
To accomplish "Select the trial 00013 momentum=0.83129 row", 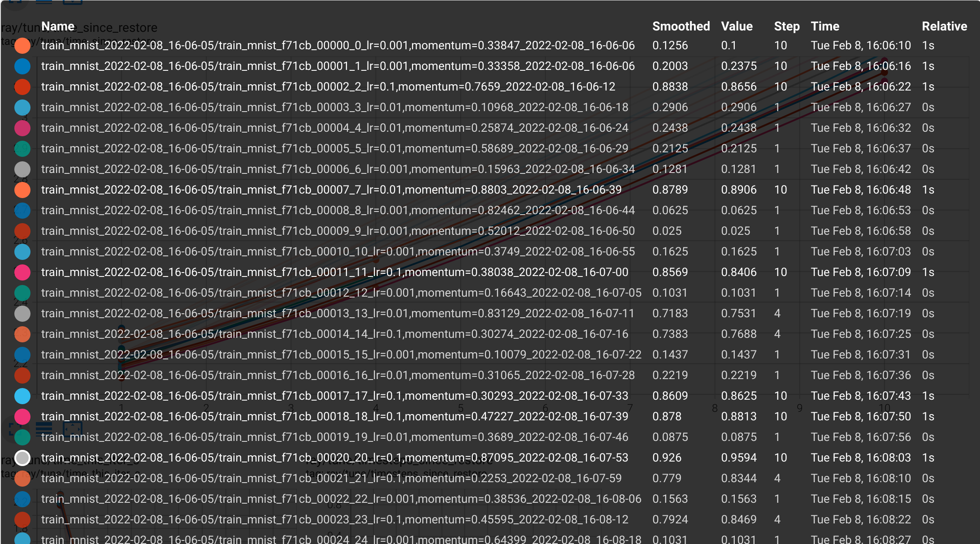I will 338,313.
